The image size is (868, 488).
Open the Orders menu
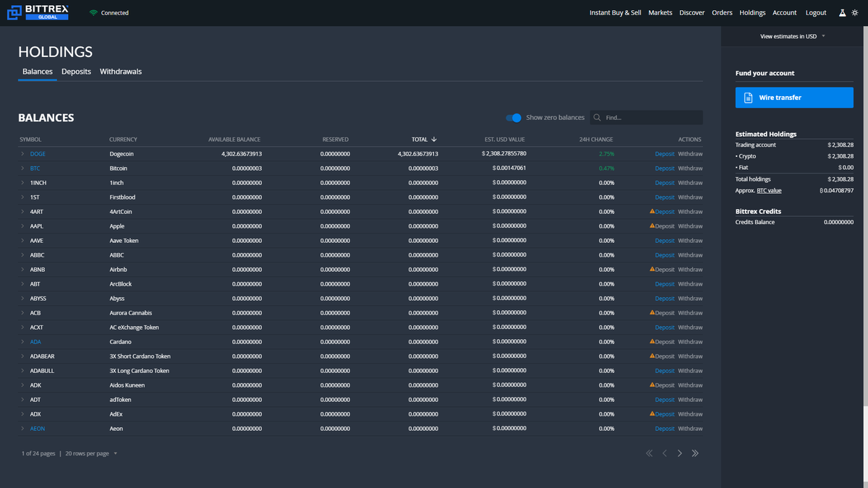(722, 13)
